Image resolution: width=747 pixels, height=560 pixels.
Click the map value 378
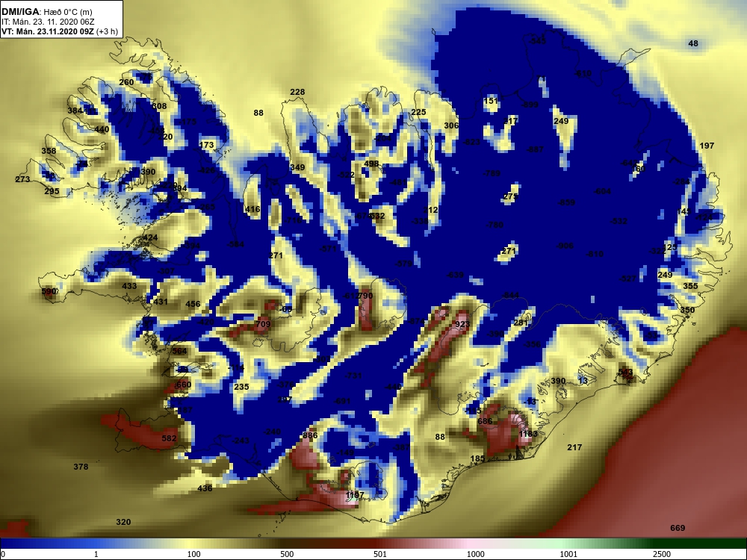(81, 467)
